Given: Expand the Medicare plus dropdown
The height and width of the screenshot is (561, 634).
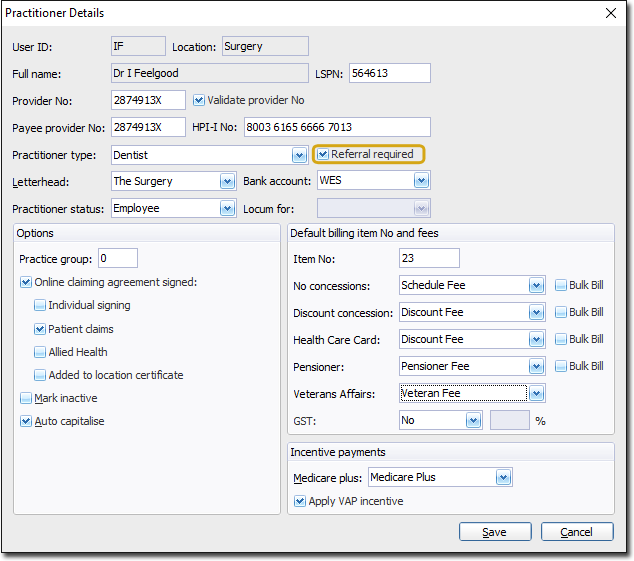Looking at the screenshot, I should tap(503, 477).
